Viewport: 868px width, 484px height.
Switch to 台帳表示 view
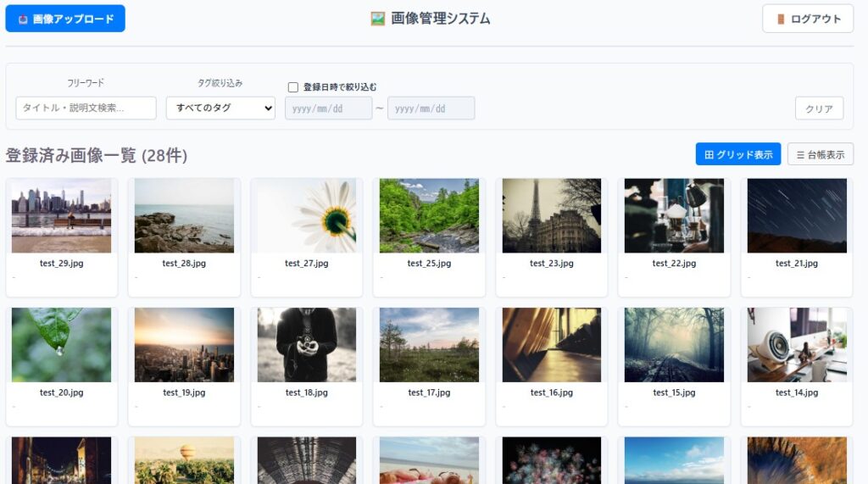(821, 154)
